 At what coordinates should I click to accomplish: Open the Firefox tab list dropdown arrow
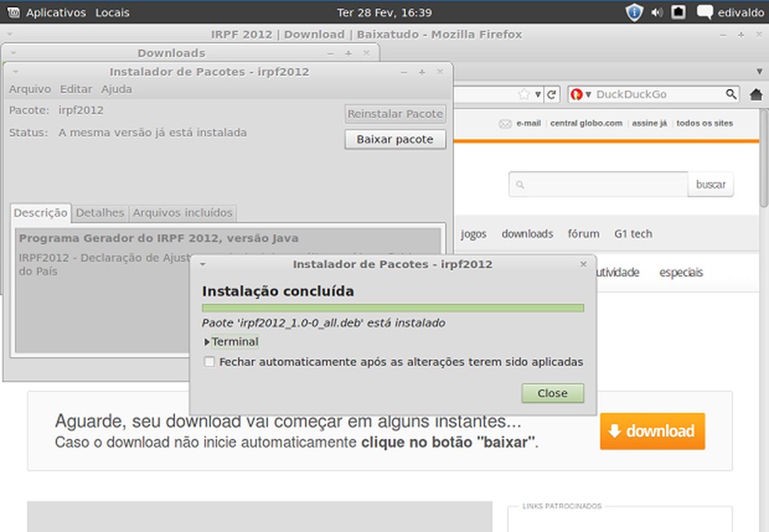pyautogui.click(x=759, y=72)
